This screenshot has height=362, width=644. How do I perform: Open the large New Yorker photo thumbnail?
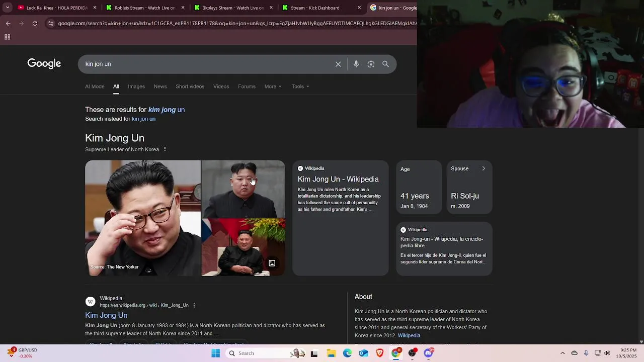click(143, 218)
